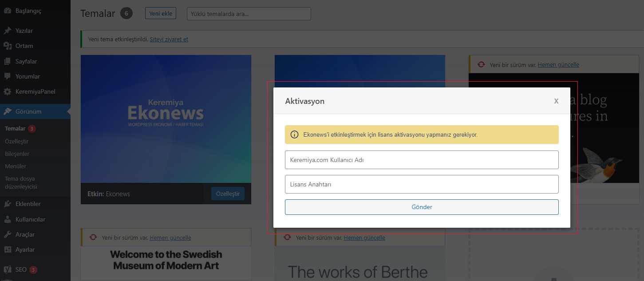The image size is (644, 281).
Task: Click the Yazılar pushpin icon
Action: point(8,31)
